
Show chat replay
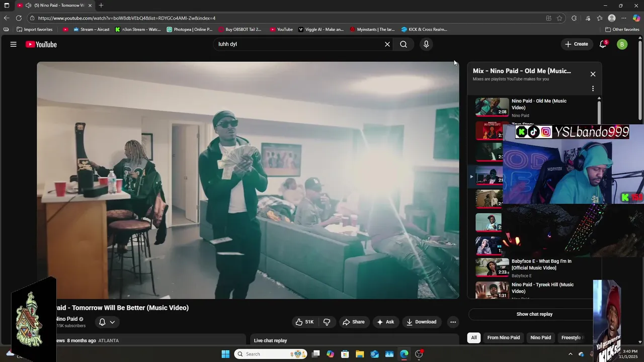tap(534, 314)
